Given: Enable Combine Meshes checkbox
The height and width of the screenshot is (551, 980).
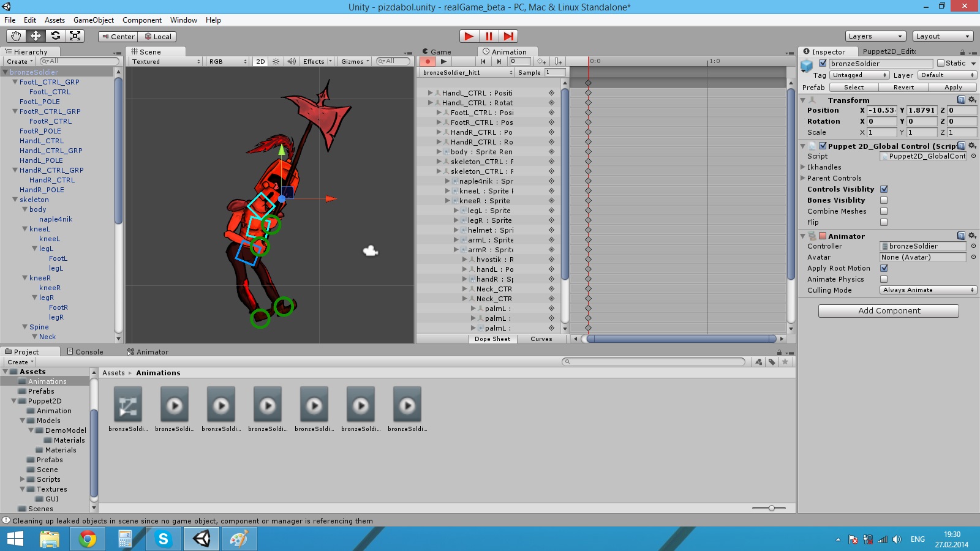Looking at the screenshot, I should [884, 211].
